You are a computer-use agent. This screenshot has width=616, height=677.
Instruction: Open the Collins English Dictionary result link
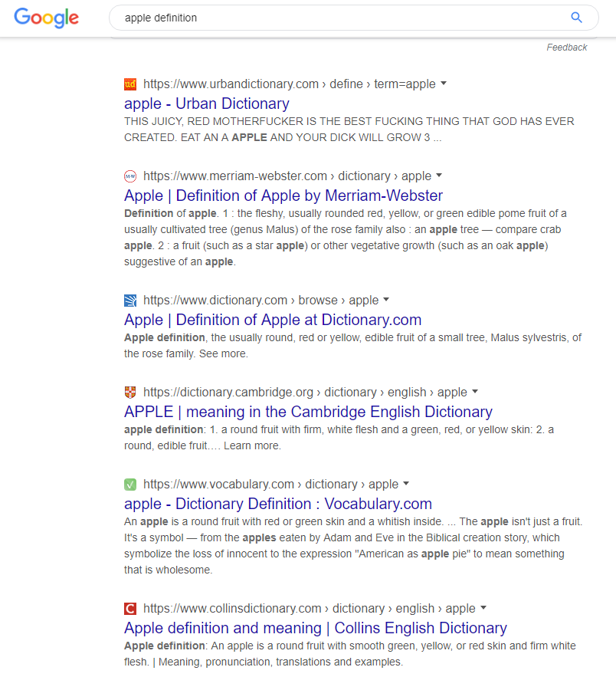click(316, 628)
